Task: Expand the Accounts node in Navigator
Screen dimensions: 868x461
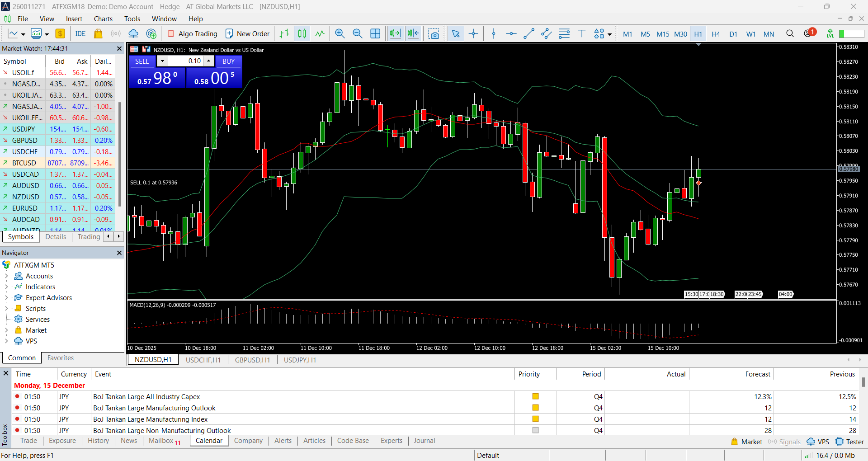Action: pyautogui.click(x=6, y=276)
